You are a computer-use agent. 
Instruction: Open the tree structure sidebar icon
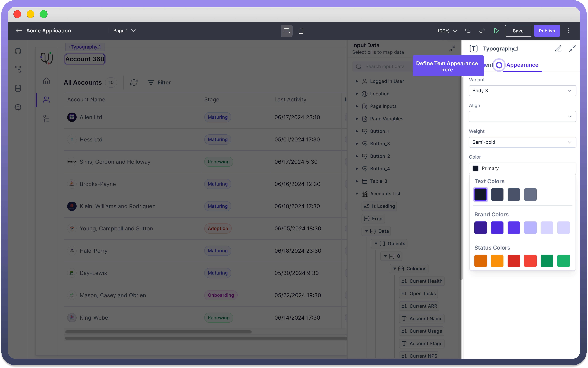point(18,70)
